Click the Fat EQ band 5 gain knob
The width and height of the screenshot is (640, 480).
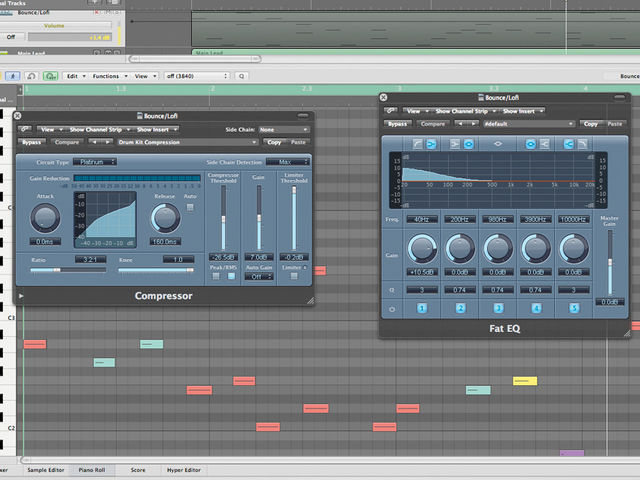[x=574, y=248]
